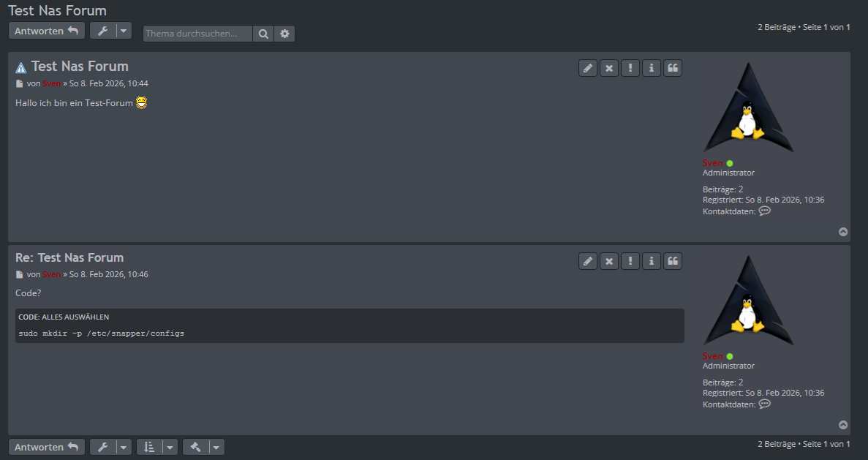Edit the first post with the pencil icon
The height and width of the screenshot is (460, 868).
tap(588, 68)
